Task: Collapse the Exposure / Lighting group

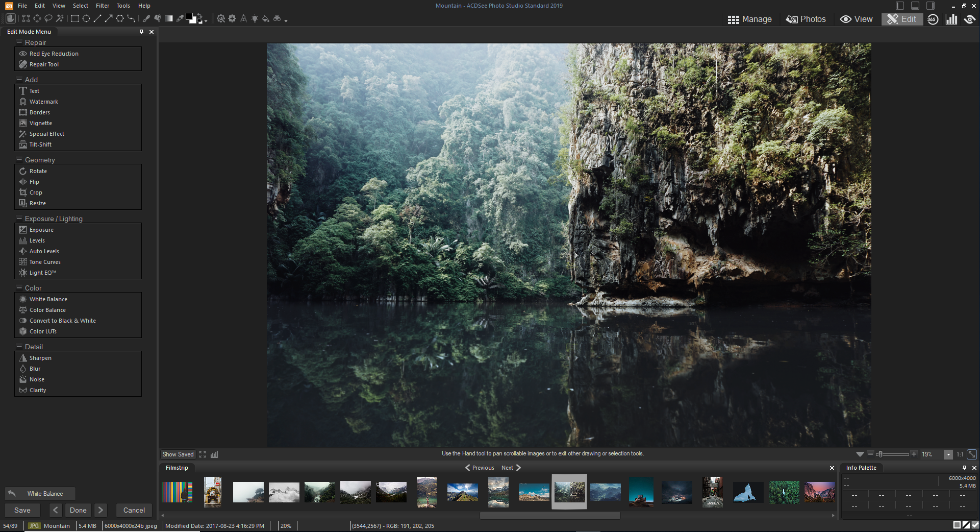Action: point(19,219)
